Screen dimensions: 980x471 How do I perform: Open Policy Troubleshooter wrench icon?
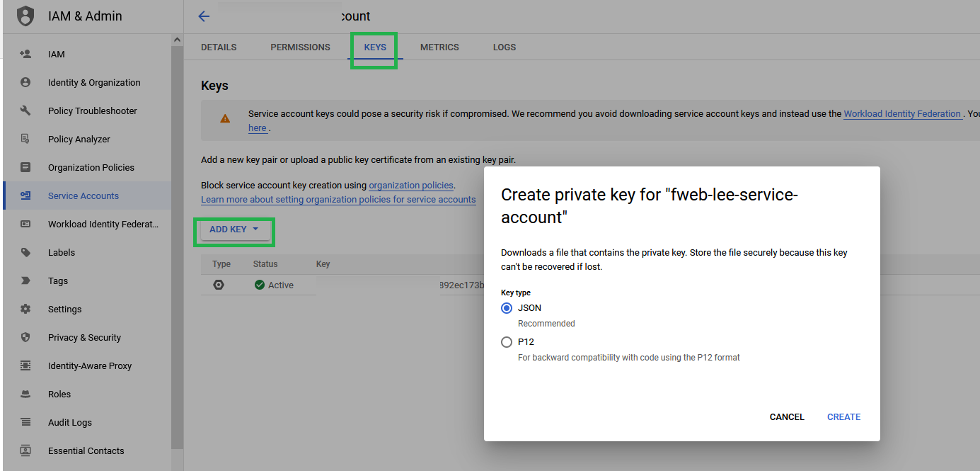point(25,110)
